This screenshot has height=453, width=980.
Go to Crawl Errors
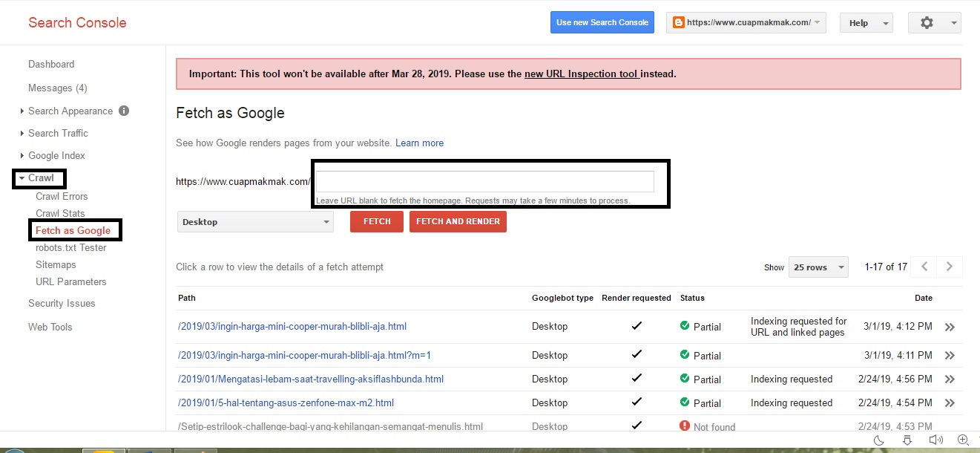click(x=62, y=196)
